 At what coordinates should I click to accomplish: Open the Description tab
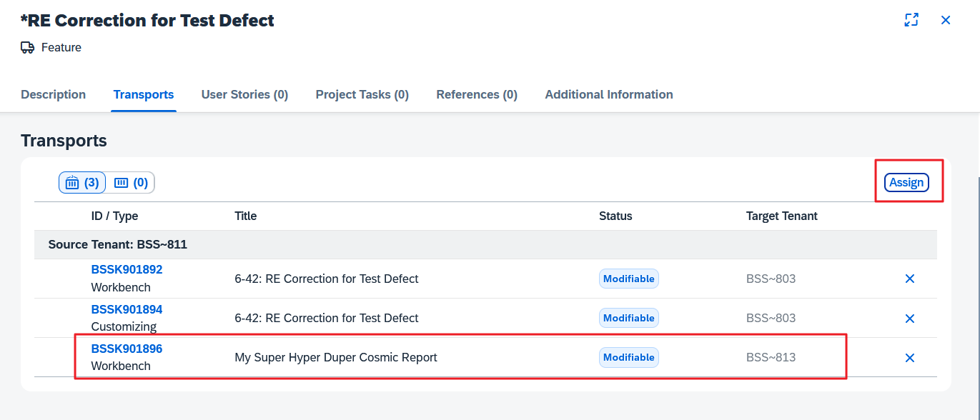[x=54, y=94]
